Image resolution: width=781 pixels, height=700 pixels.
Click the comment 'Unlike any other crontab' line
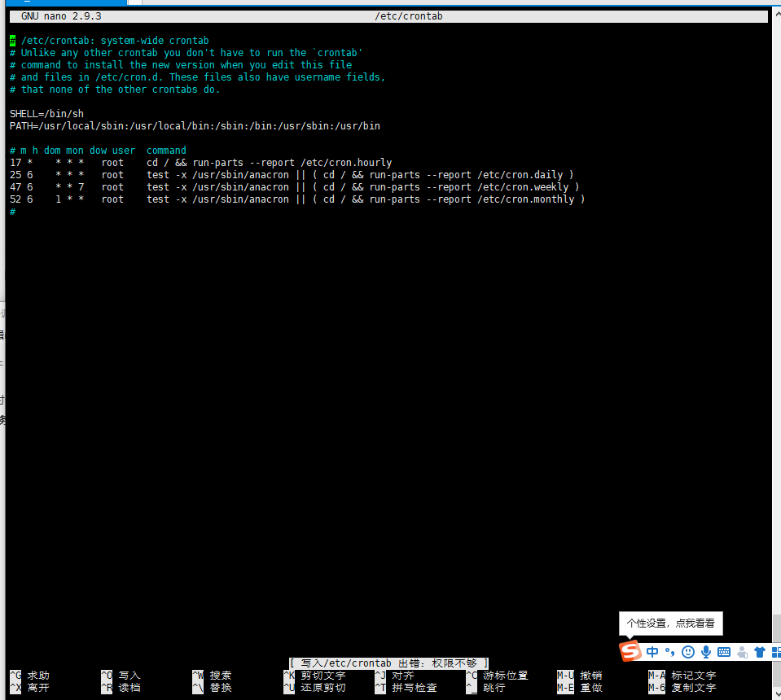point(186,52)
